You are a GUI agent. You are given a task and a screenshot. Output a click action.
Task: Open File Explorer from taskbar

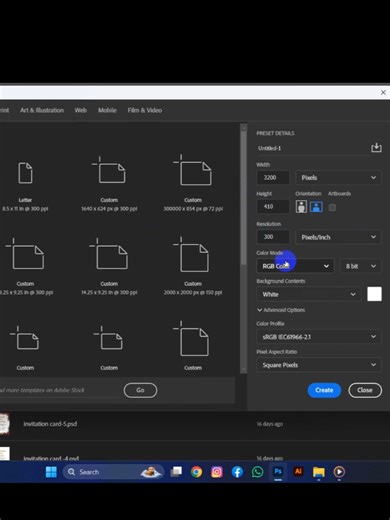pos(319,472)
